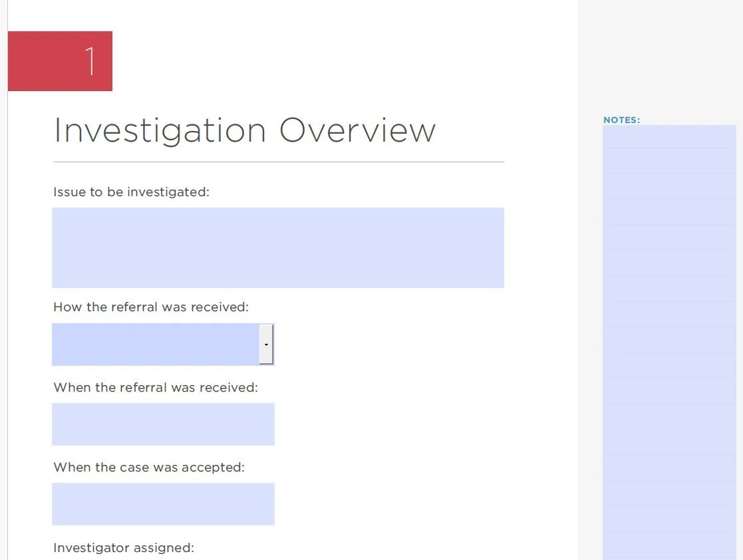Image resolution: width=743 pixels, height=560 pixels.
Task: Click the NOTES text area
Action: pos(669,342)
